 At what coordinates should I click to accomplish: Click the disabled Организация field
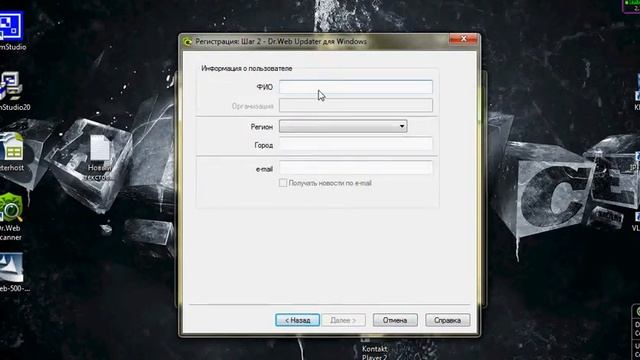pos(356,105)
